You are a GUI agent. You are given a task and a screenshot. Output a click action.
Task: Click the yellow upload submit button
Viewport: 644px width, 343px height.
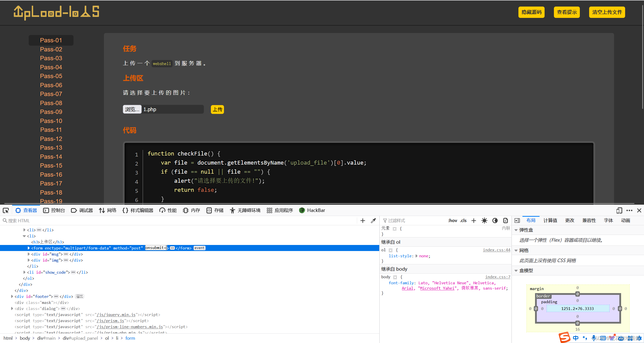pos(217,110)
